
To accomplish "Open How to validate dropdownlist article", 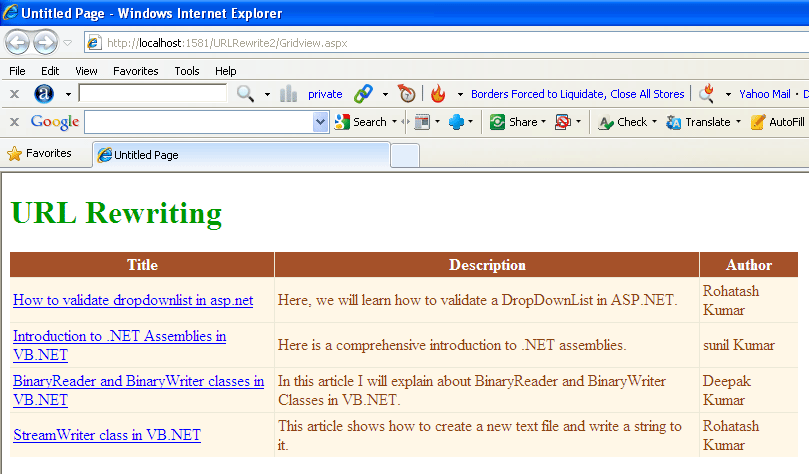I will pyautogui.click(x=133, y=300).
